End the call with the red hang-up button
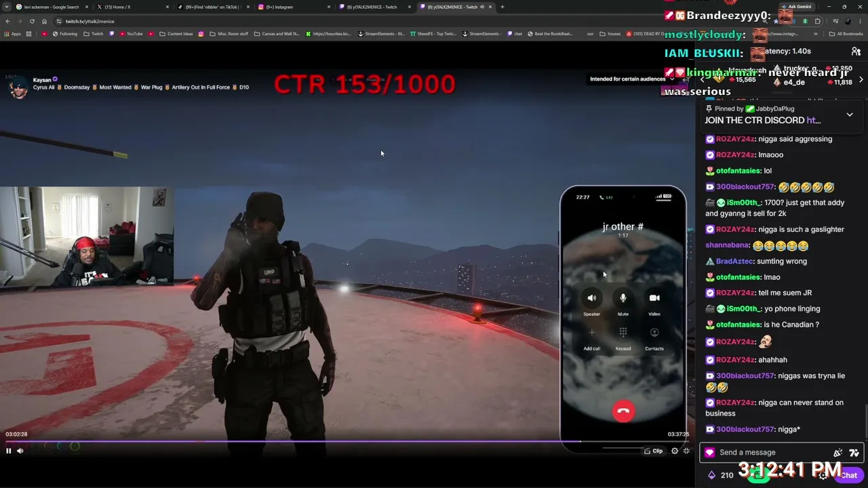Image resolution: width=868 pixels, height=488 pixels. [623, 411]
